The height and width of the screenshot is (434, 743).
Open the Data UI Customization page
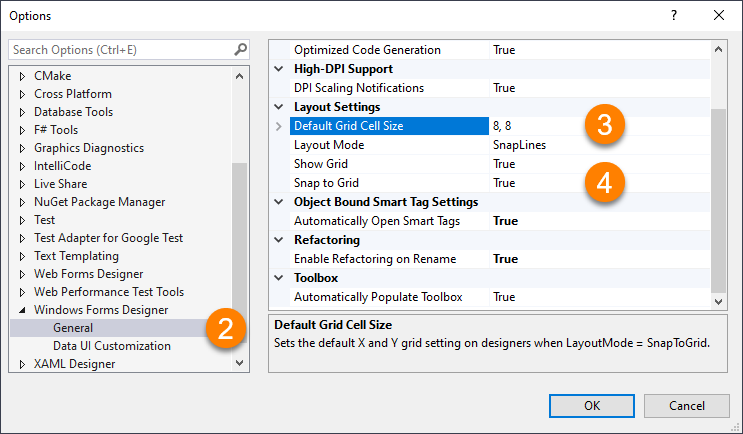coord(111,346)
